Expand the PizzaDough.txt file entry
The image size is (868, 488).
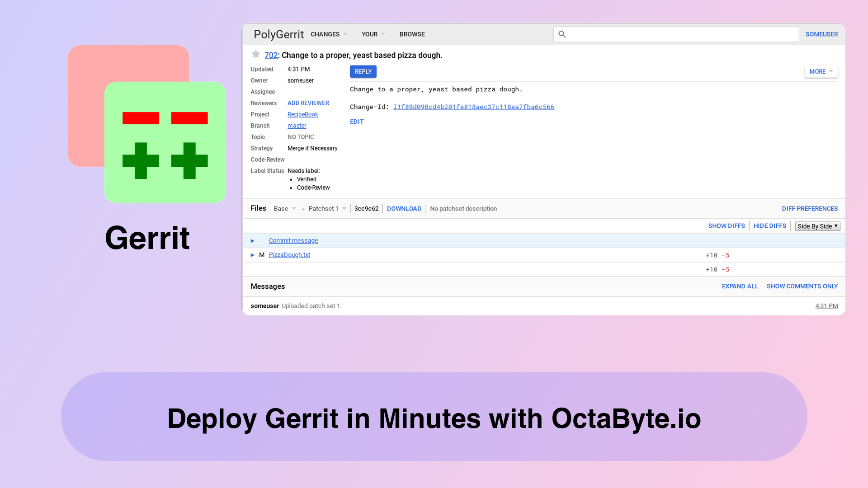[252, 254]
